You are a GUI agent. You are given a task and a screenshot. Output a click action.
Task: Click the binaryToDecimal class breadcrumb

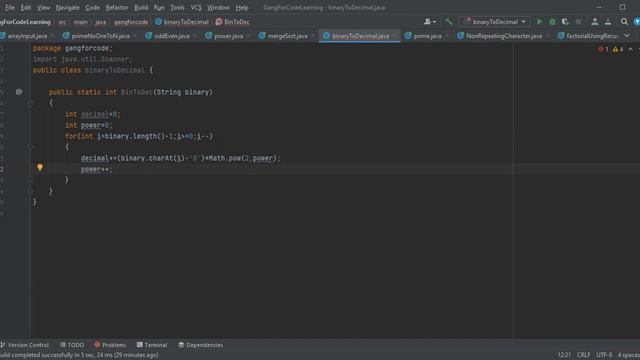pos(182,22)
